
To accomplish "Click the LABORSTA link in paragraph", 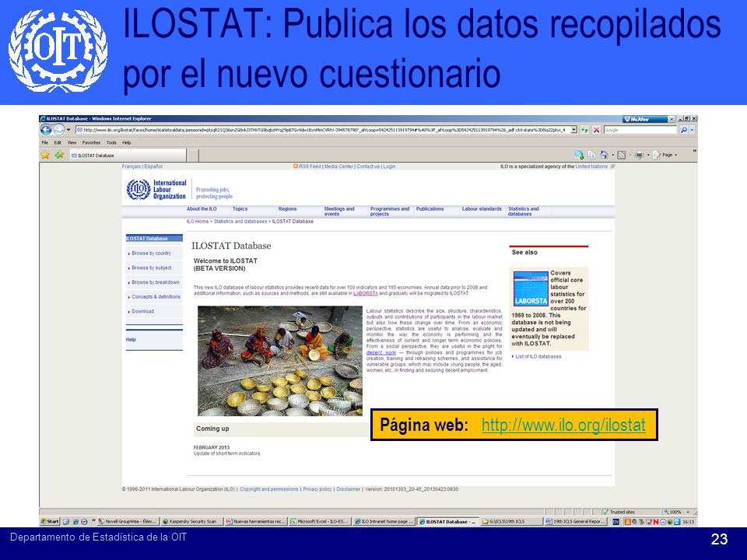I will pyautogui.click(x=366, y=293).
